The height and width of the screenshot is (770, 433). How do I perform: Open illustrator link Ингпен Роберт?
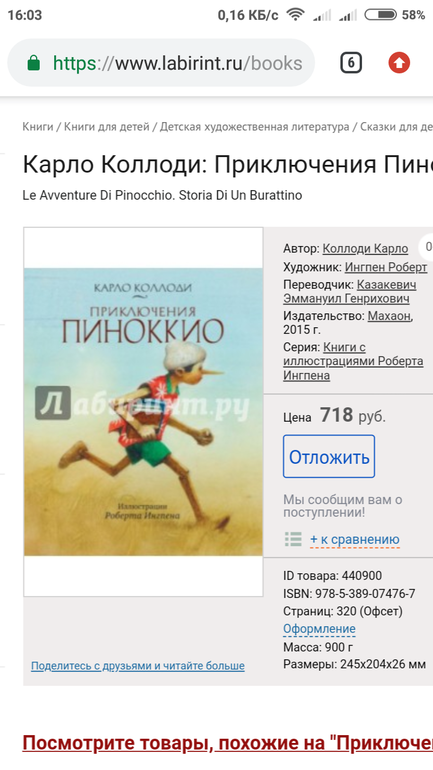pos(386,267)
